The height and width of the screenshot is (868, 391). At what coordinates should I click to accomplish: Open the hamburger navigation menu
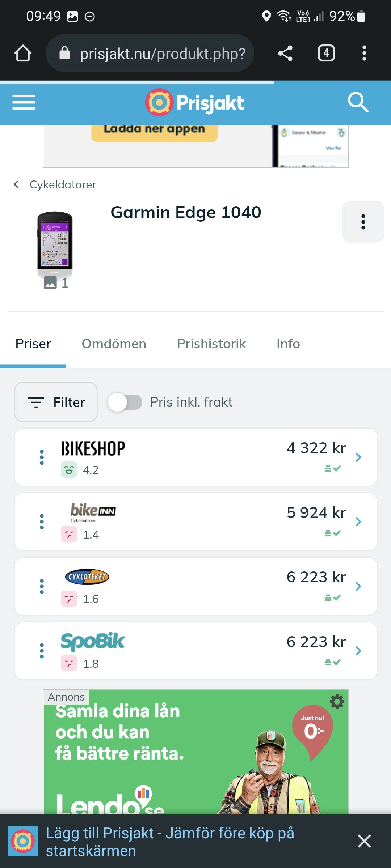[24, 102]
